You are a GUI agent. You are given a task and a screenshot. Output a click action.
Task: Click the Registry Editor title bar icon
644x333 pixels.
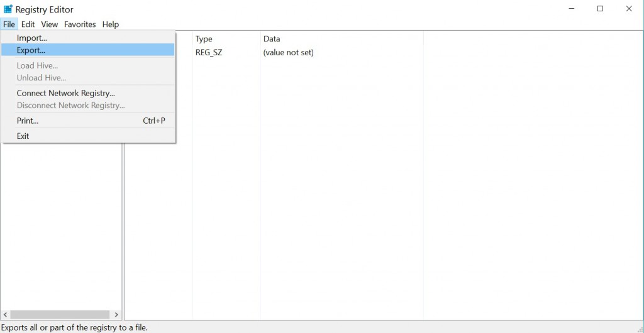pos(8,9)
